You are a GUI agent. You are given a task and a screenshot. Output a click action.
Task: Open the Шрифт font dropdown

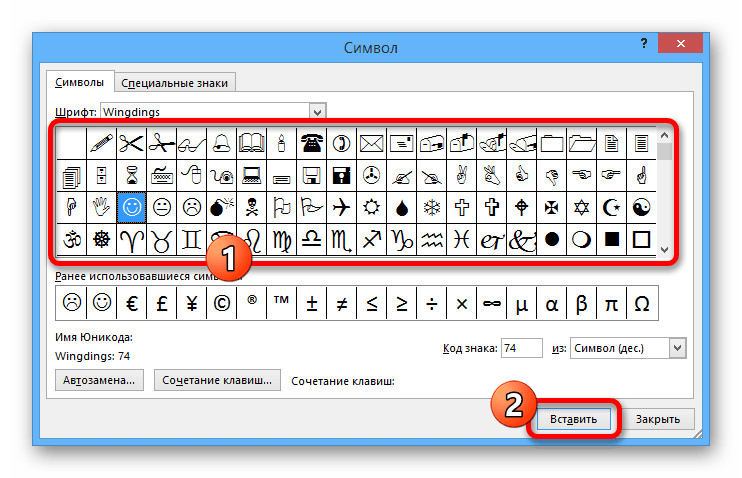tap(318, 112)
